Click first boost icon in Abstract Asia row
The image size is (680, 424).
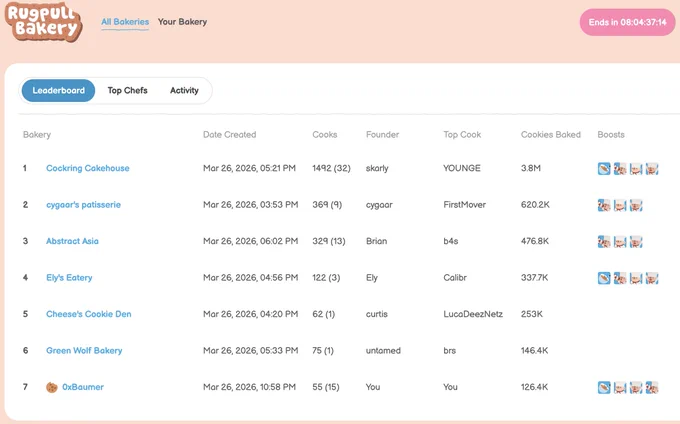click(x=604, y=241)
